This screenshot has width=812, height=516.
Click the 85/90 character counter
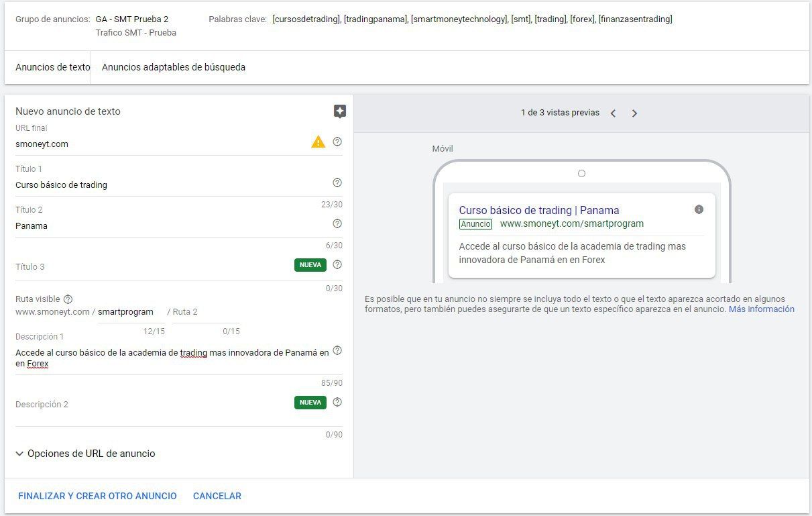click(x=331, y=383)
